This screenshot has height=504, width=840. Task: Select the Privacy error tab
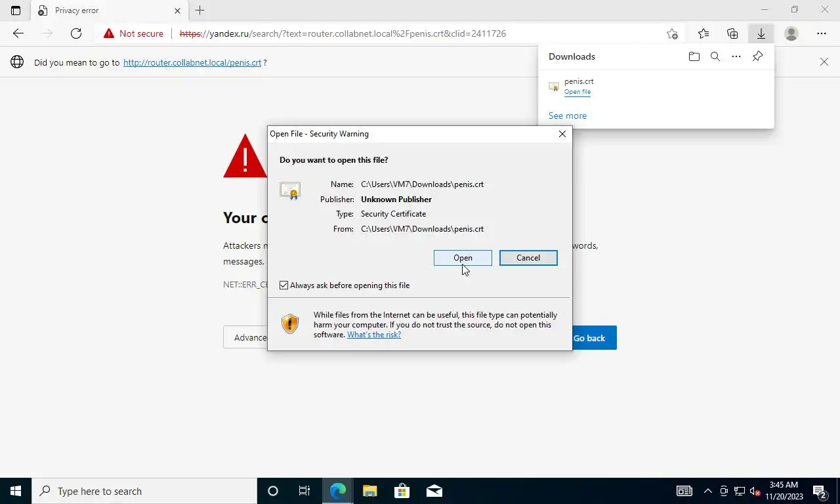pyautogui.click(x=109, y=10)
